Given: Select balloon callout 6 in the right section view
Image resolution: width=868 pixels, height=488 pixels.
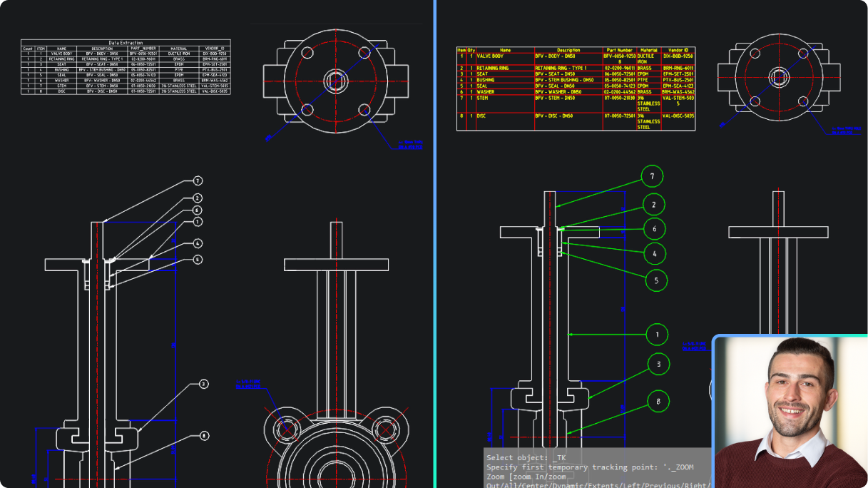Looking at the screenshot, I should [655, 229].
